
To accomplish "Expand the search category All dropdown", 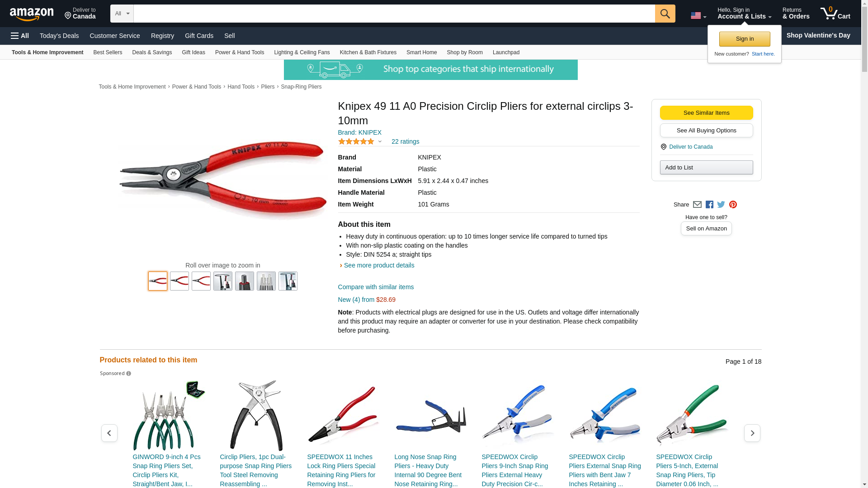I will coord(122,14).
